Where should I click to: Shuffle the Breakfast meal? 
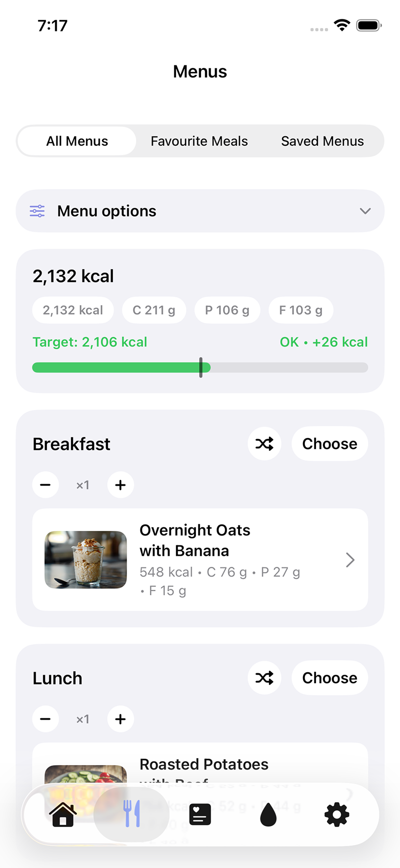click(264, 443)
